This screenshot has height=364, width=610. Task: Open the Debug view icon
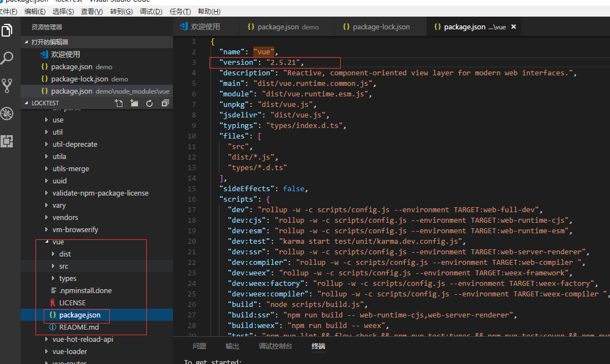[7, 114]
